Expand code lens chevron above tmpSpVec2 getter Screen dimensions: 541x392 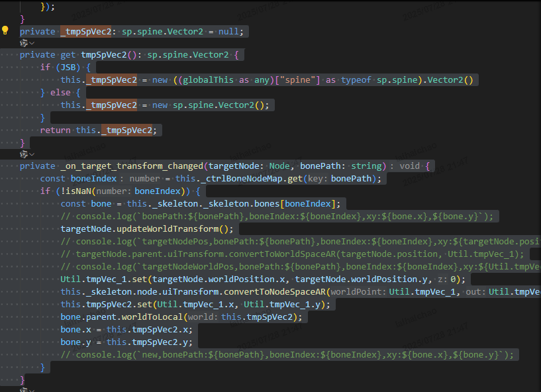coord(32,43)
